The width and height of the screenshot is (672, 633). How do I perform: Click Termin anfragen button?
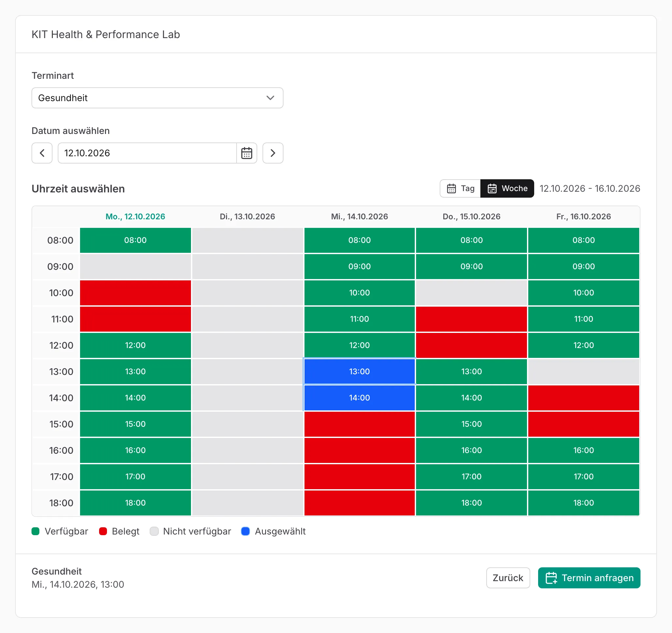pyautogui.click(x=589, y=578)
